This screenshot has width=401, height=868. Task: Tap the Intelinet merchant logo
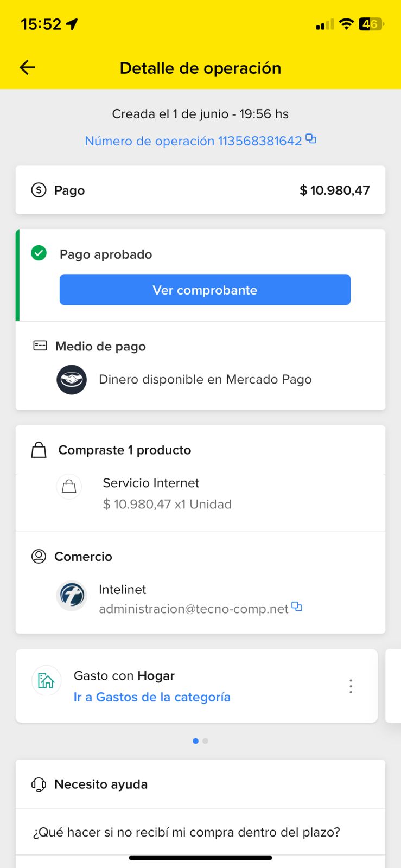pos(72,596)
